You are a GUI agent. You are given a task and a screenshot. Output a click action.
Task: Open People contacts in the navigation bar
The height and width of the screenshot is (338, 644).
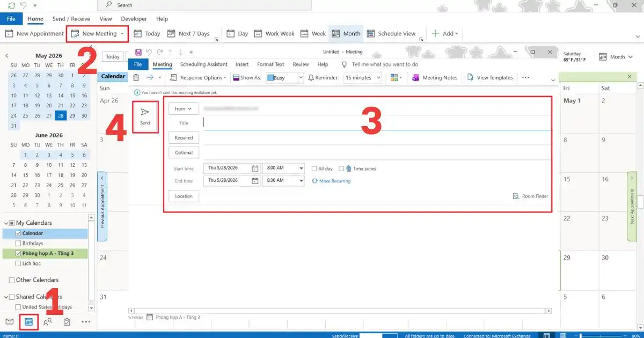coord(48,322)
